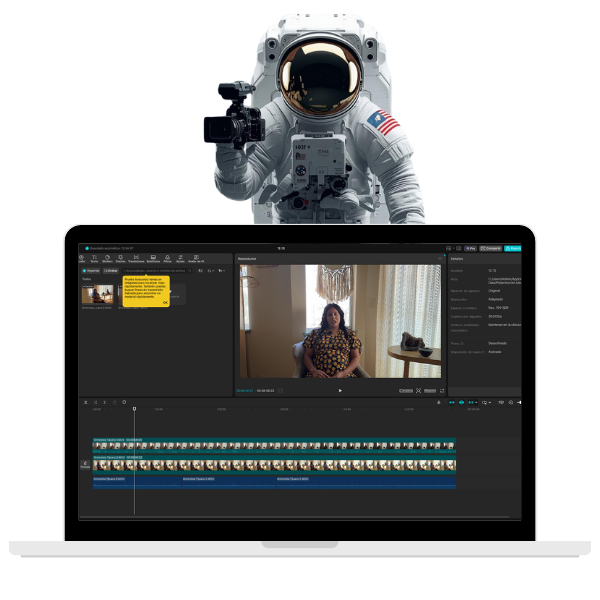Image resolution: width=600 pixels, height=600 pixels.
Task: Toggle auto snapping on timeline
Action: (461, 402)
